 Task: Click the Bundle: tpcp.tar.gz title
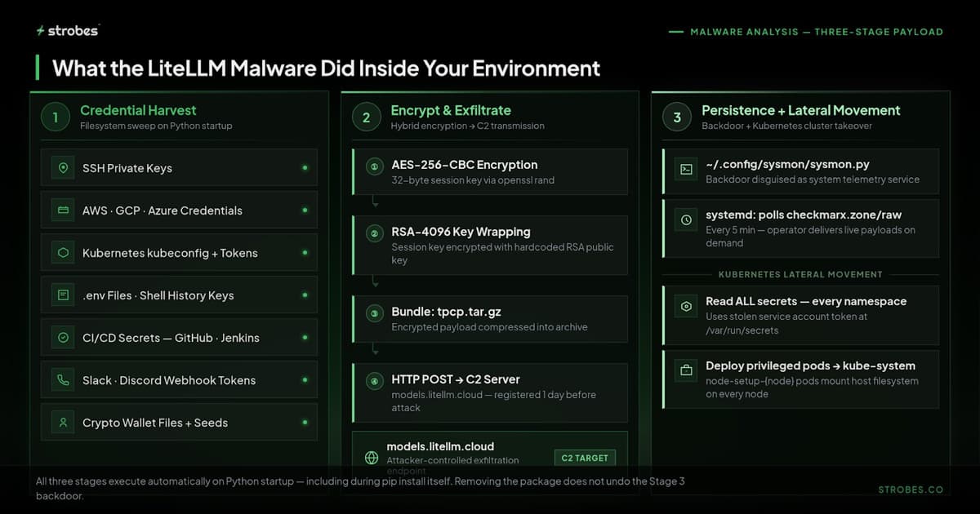coord(445,312)
